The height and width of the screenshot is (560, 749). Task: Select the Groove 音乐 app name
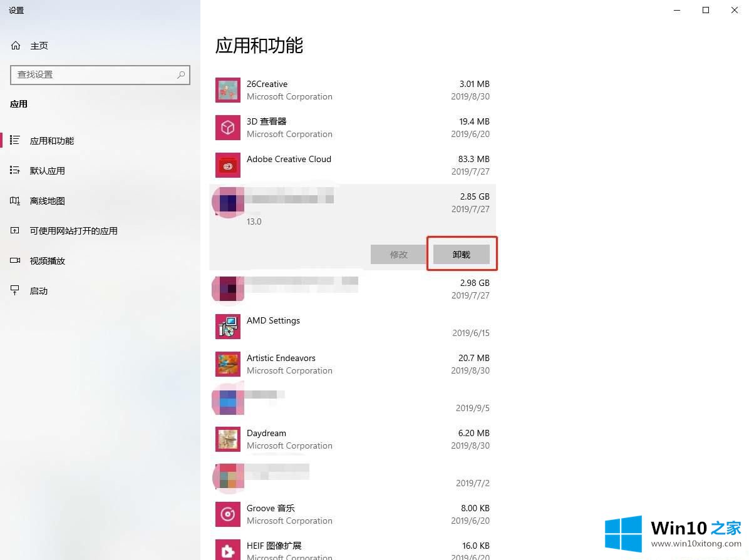pos(271,508)
